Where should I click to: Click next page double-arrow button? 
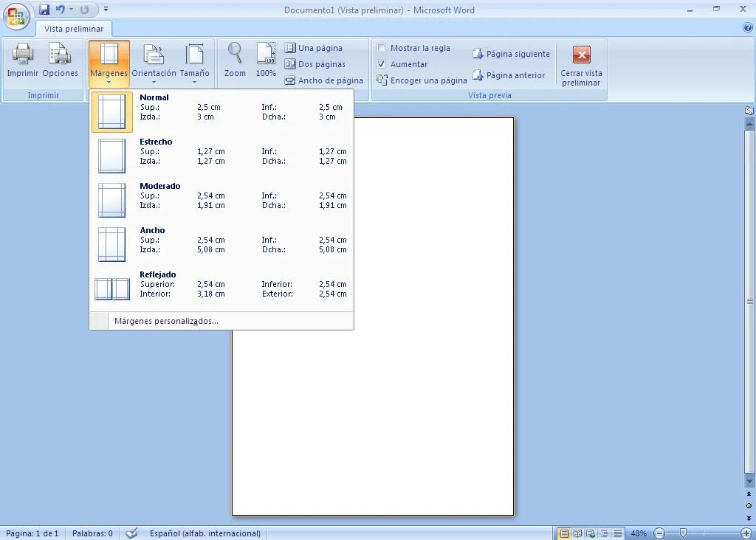[x=749, y=519]
